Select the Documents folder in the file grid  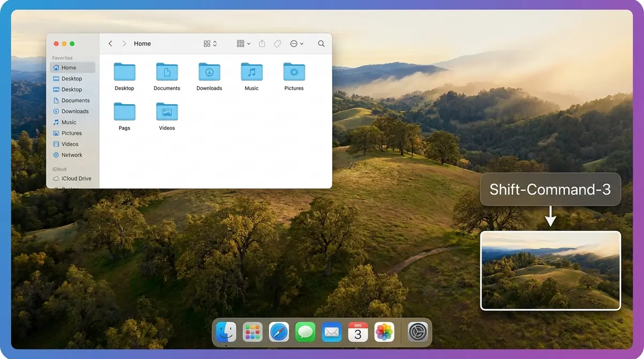pyautogui.click(x=167, y=76)
